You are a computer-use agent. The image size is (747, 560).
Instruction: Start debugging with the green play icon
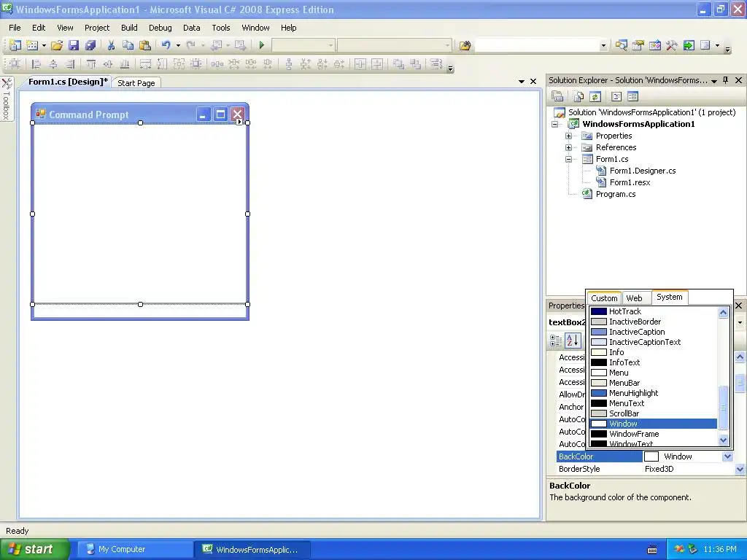[x=262, y=45]
